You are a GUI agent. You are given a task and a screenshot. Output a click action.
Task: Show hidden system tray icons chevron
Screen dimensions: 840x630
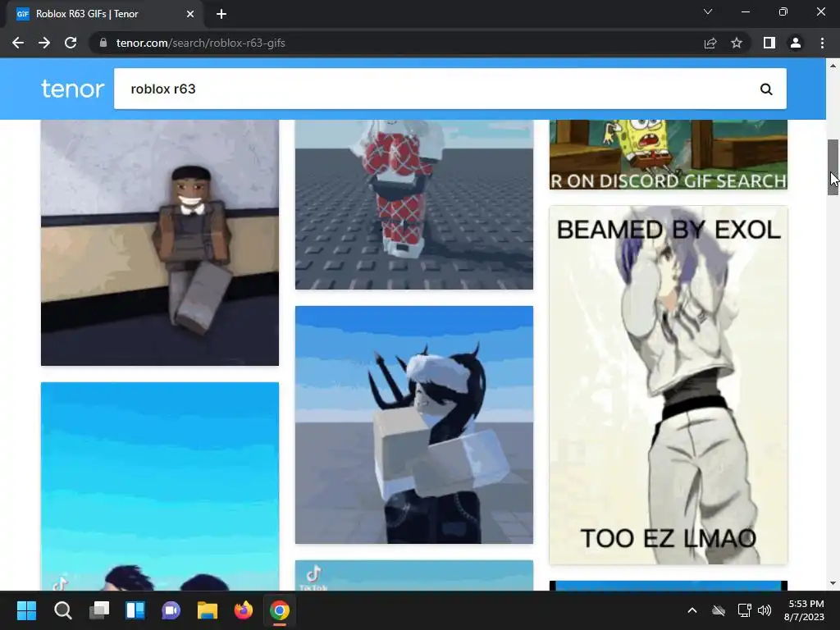(x=692, y=610)
